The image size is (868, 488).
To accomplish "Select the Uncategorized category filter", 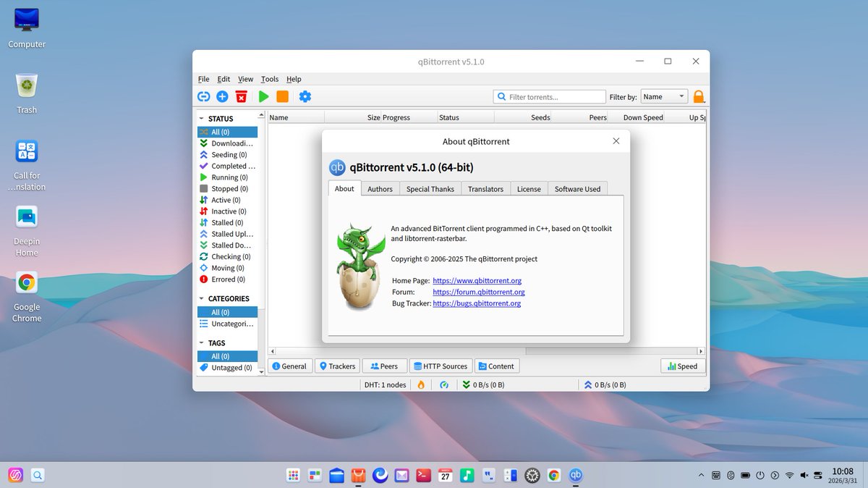I will [x=227, y=324].
